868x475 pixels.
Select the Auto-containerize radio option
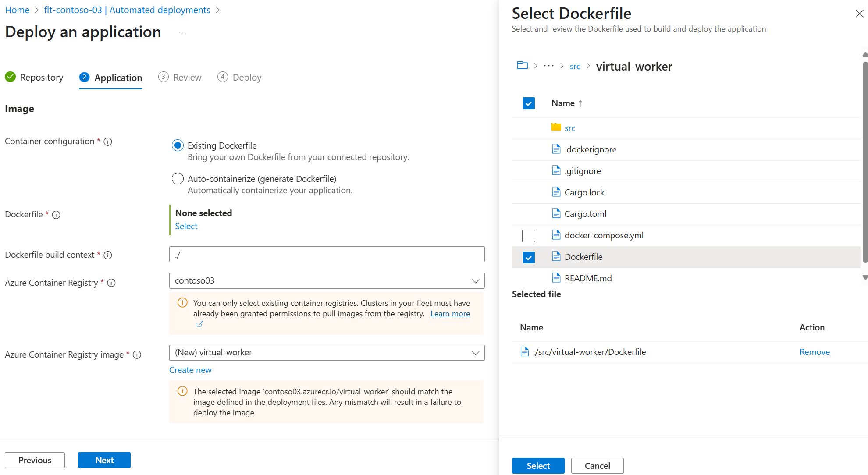(178, 179)
